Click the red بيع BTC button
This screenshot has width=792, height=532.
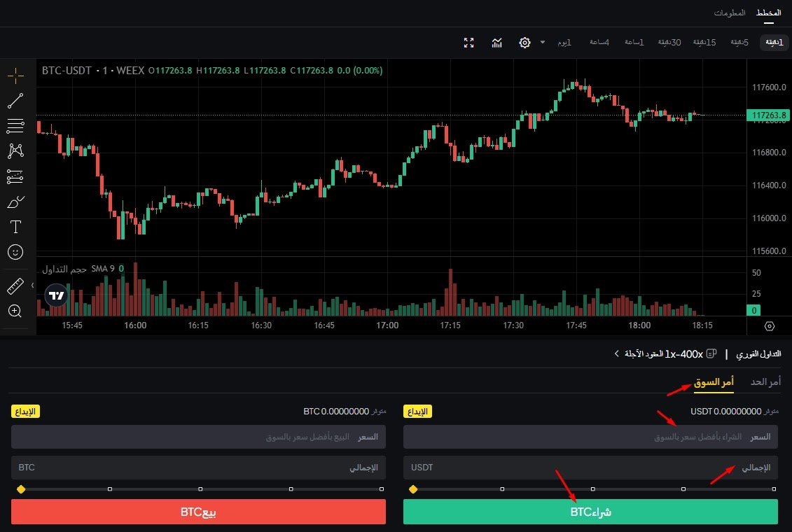(x=198, y=512)
